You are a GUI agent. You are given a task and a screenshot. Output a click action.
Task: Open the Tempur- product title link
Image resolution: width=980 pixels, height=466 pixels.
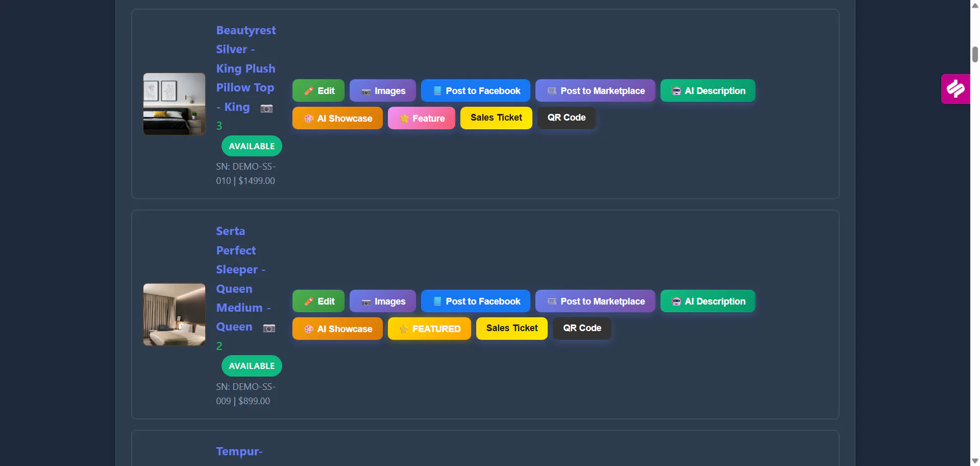pyautogui.click(x=239, y=452)
